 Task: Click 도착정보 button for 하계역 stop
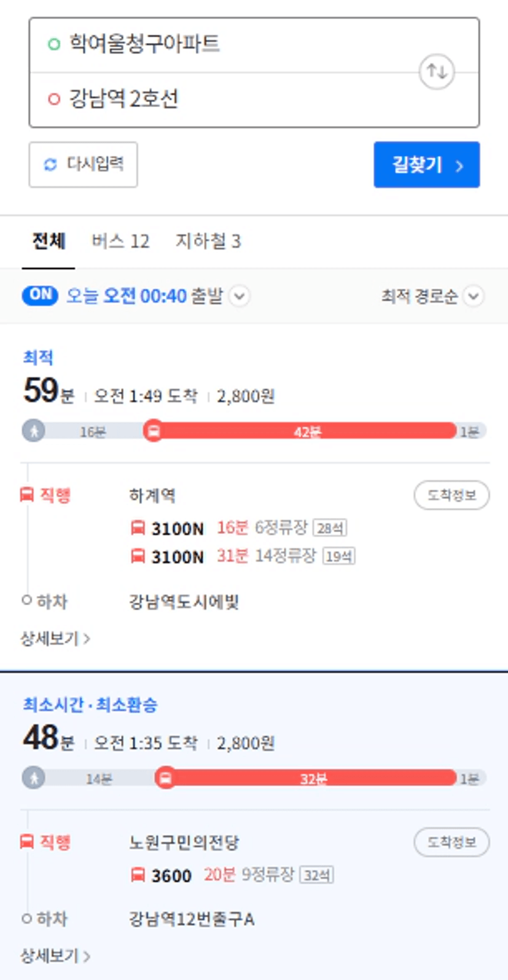(x=451, y=495)
